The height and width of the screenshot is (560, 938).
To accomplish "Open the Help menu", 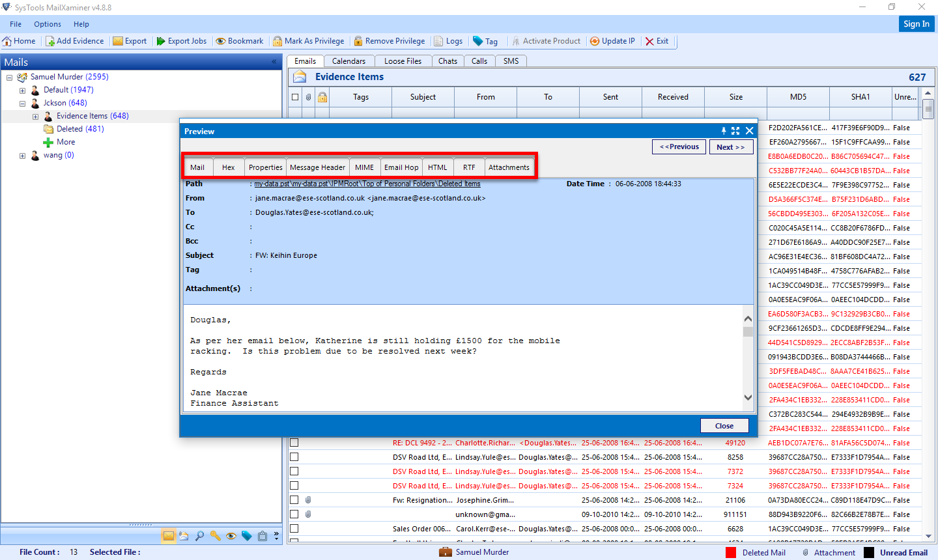I will click(x=81, y=24).
